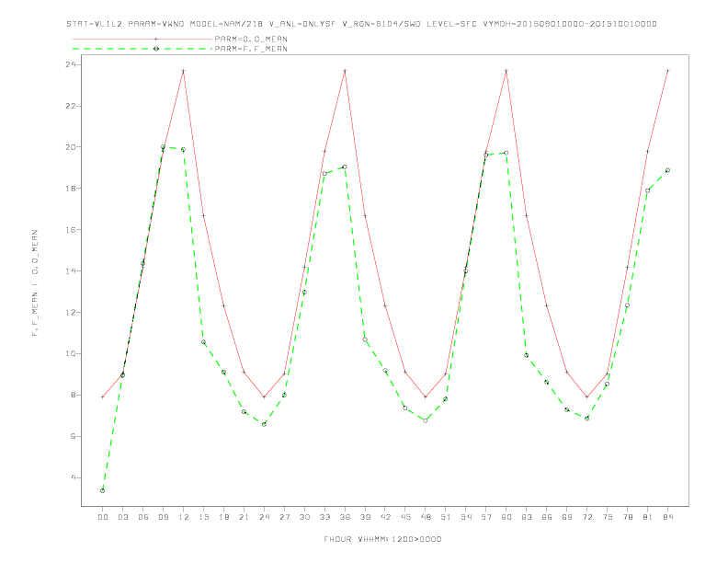The image size is (728, 563).
Task: Select the green F_MEAN marker at hour 63
Action: [x=527, y=355]
